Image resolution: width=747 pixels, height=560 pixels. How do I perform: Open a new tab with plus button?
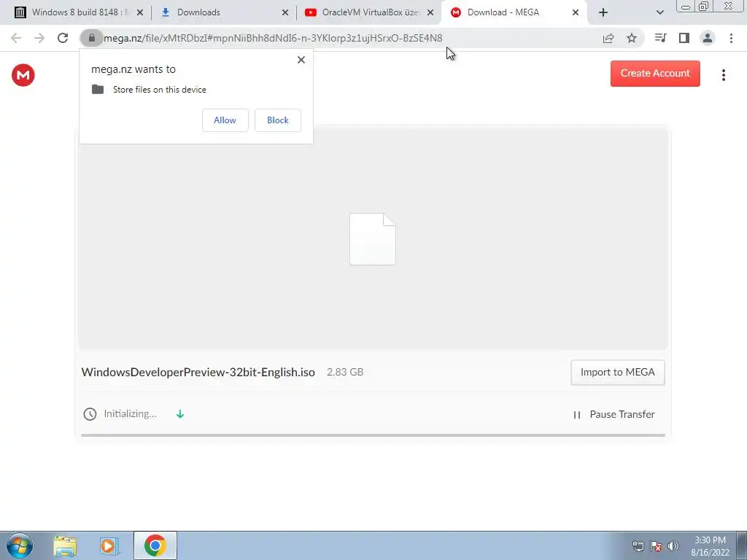tap(603, 12)
